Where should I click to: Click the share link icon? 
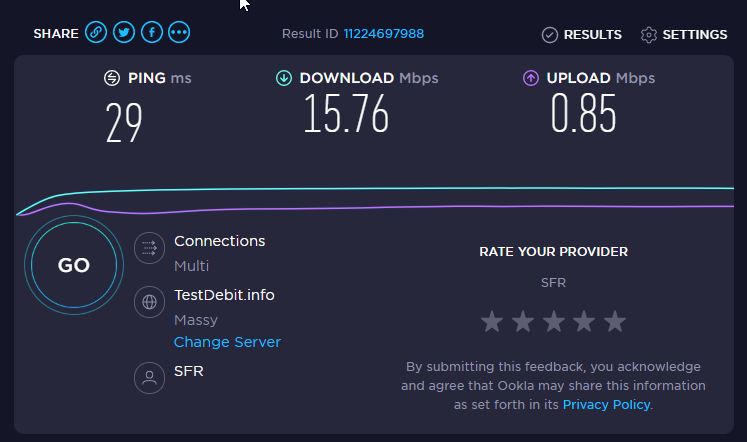click(x=97, y=33)
